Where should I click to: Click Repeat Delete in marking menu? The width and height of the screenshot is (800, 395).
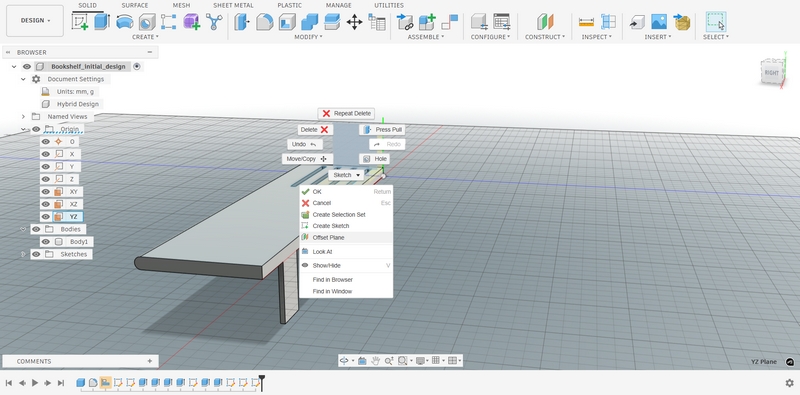[x=346, y=113]
